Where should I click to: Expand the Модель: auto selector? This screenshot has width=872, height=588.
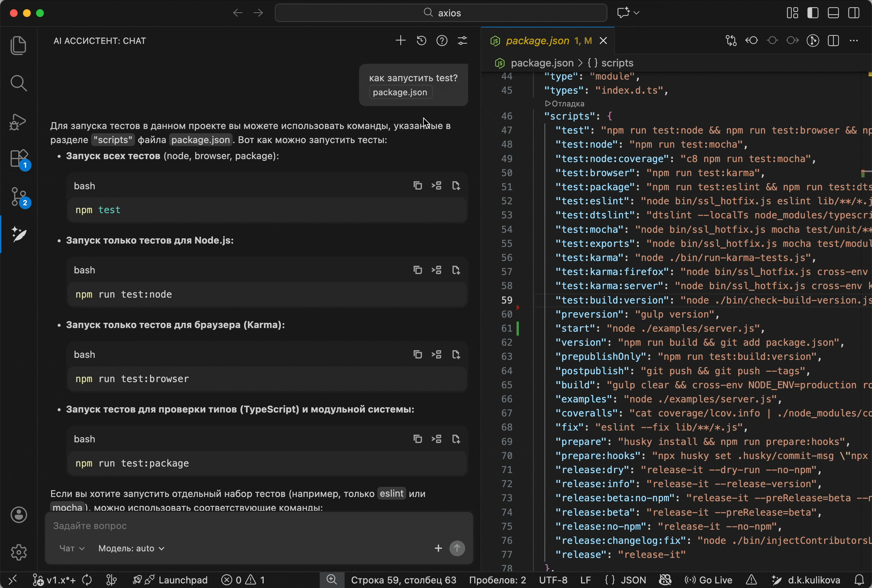click(131, 548)
